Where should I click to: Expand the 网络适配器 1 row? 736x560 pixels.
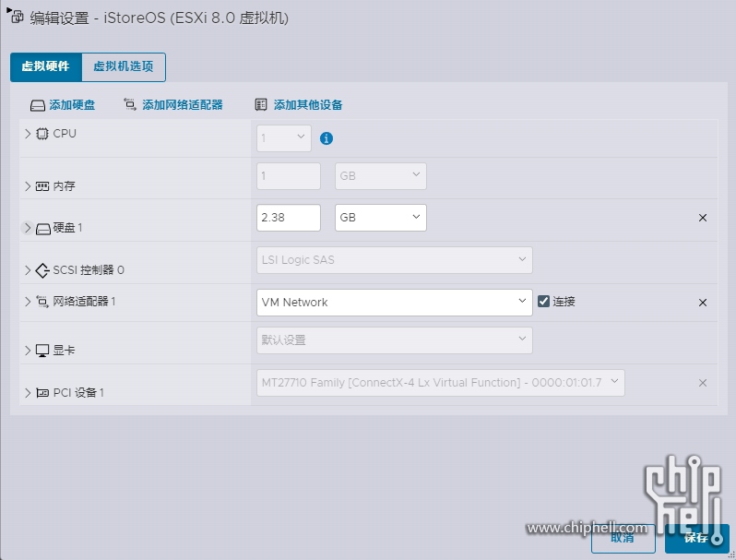[28, 302]
